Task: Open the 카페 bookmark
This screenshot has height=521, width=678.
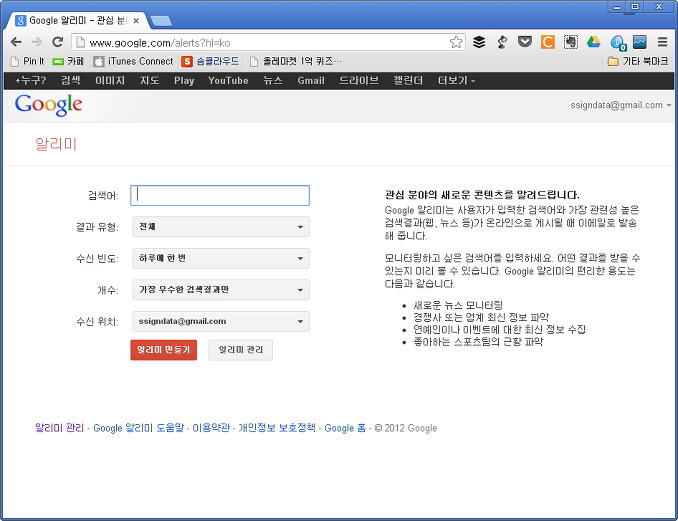Action: tap(68, 61)
